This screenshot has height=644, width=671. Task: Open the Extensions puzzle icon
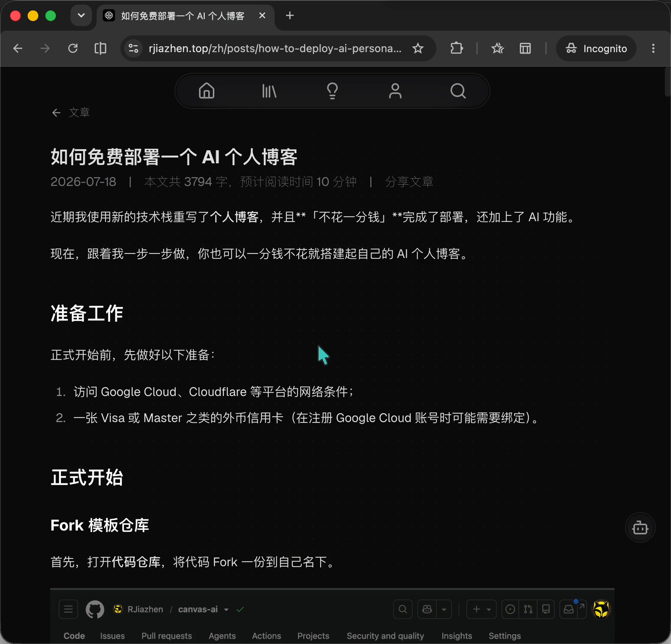tap(456, 48)
